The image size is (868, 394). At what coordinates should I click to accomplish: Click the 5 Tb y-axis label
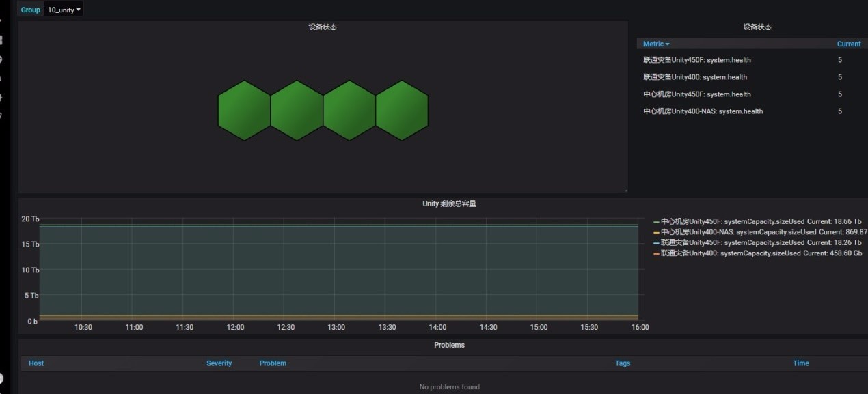(x=33, y=296)
